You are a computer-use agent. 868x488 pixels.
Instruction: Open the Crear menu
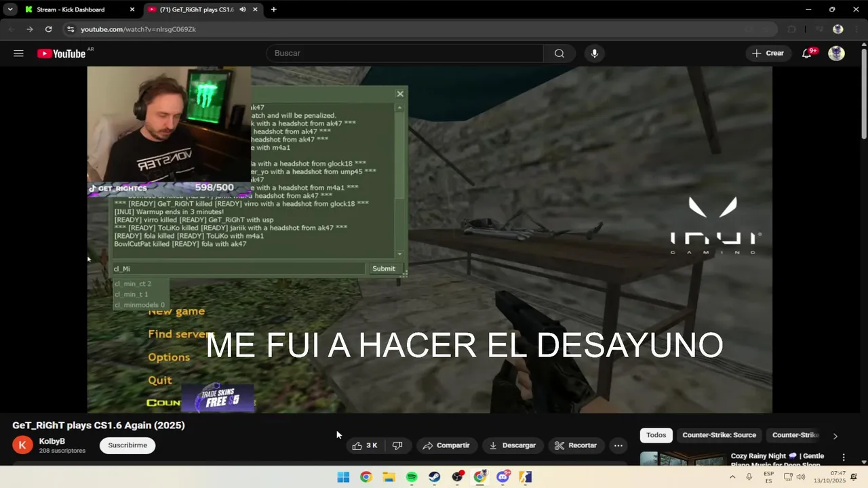tap(768, 54)
